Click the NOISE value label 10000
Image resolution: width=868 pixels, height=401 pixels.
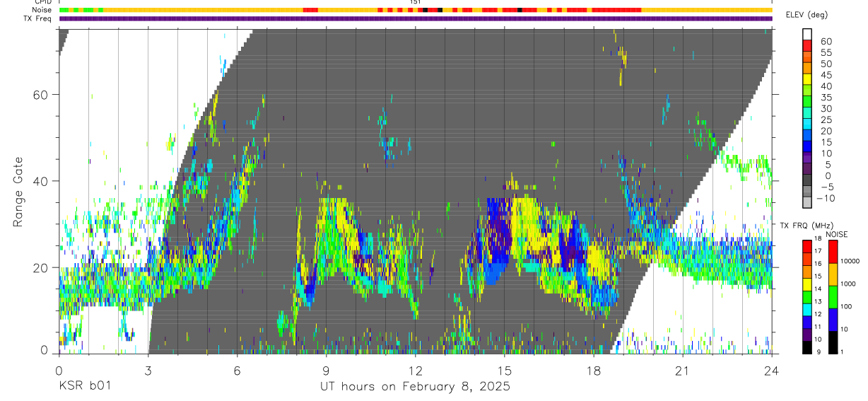coord(850,262)
